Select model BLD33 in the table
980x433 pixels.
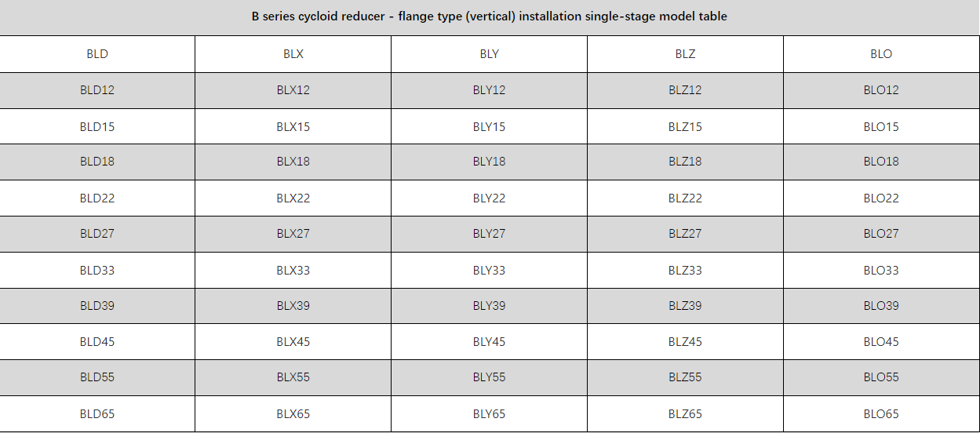click(97, 271)
